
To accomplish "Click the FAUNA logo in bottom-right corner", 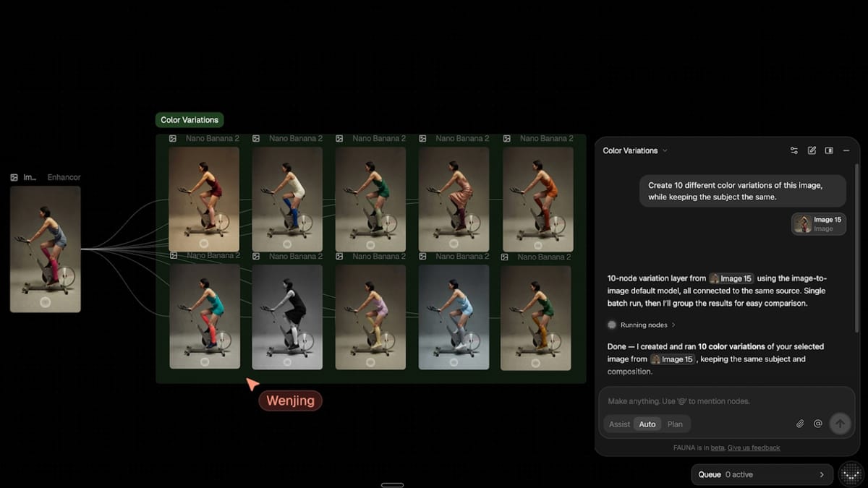I will [851, 474].
